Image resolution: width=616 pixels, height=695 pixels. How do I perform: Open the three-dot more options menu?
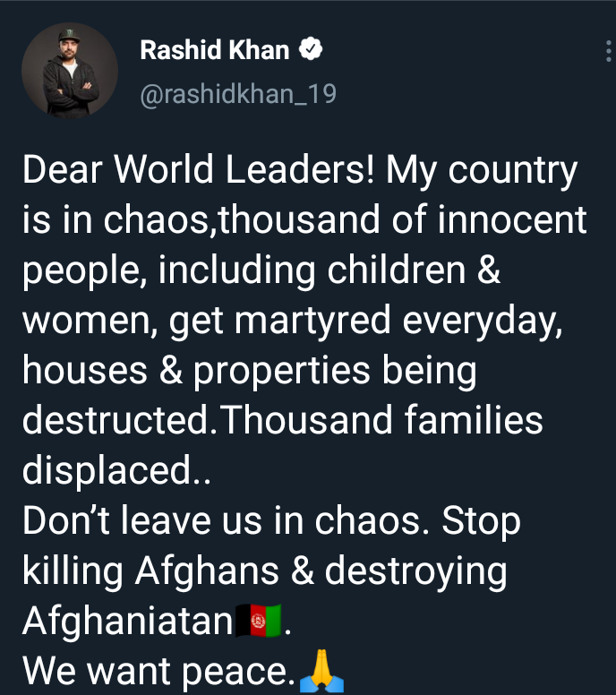pos(609,51)
